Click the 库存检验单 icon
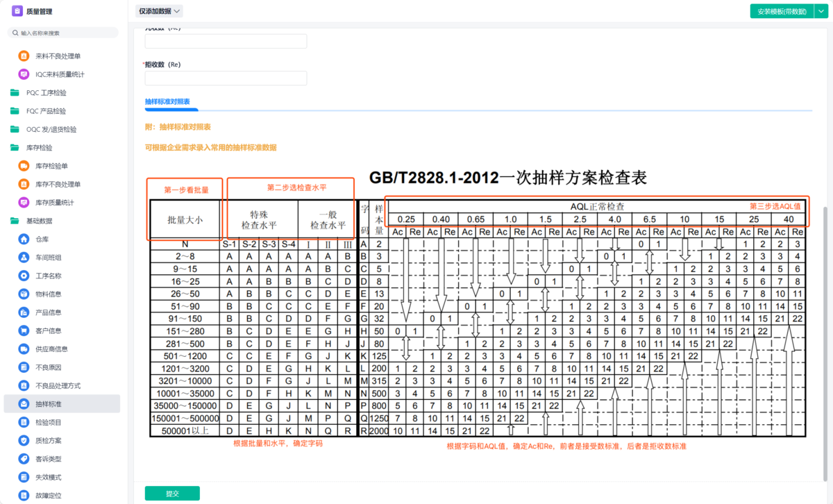Screen dimensions: 833x504 (24, 166)
